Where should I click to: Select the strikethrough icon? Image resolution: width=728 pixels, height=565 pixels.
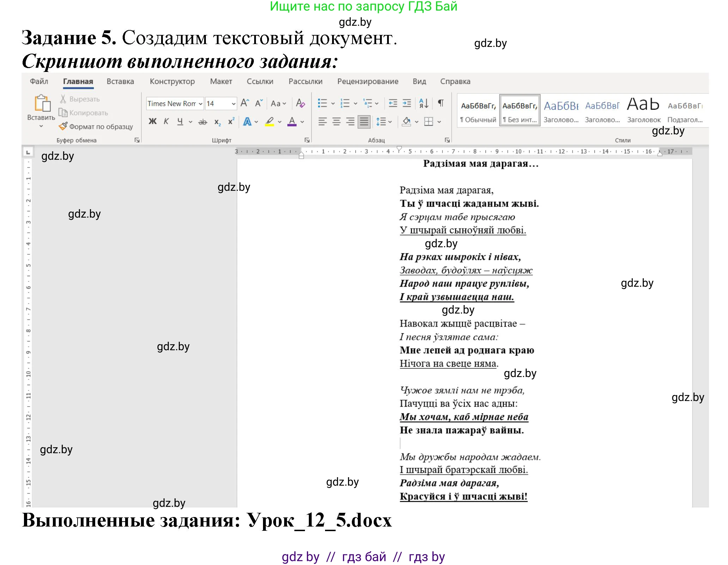coord(203,121)
